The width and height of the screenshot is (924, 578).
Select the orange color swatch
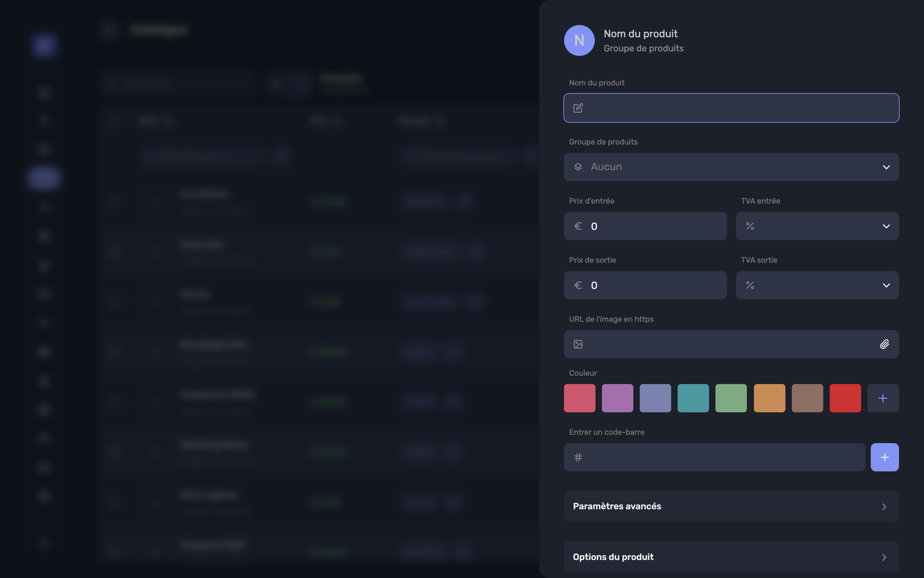pyautogui.click(x=769, y=398)
